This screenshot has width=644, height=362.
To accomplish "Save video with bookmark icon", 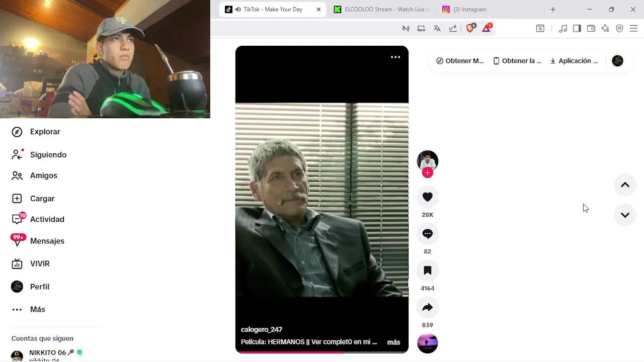I will coord(428,270).
